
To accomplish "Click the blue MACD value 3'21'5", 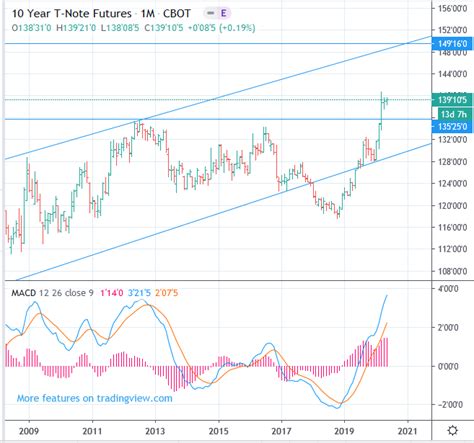I will point(139,293).
